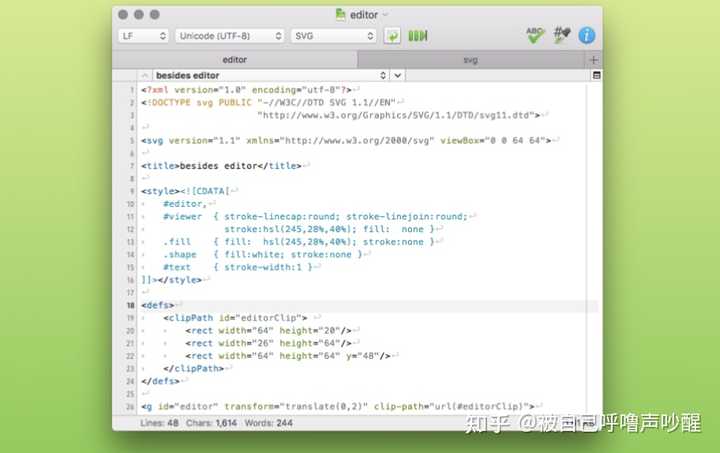Click the stroke:hsl(245,28%,40%) continuation line
Screen dimensions: 720x453
pos(329,229)
